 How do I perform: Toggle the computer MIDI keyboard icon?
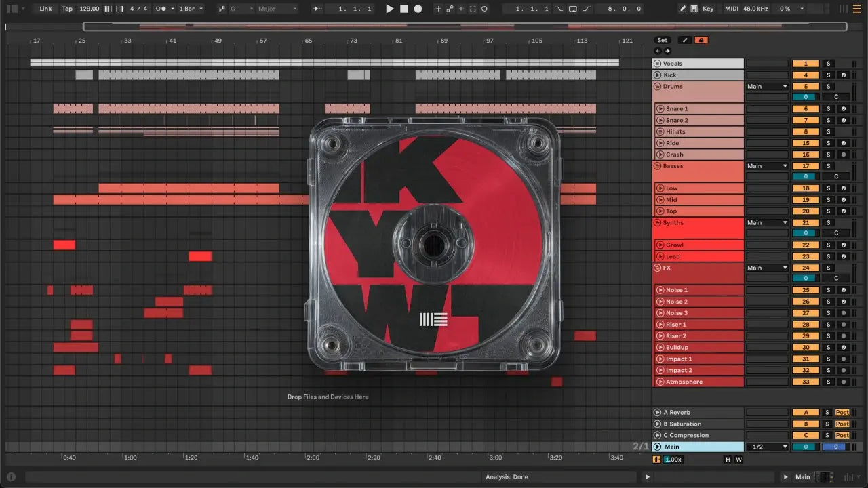(x=694, y=9)
